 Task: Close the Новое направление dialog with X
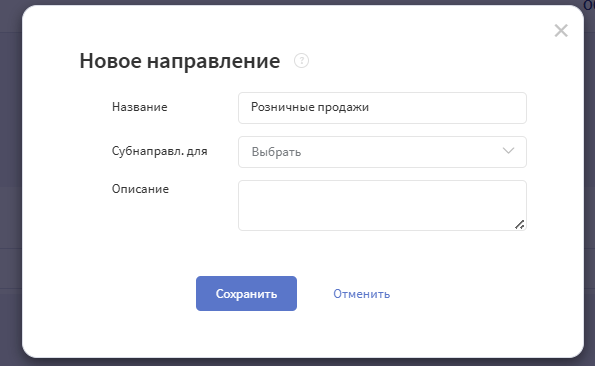(561, 31)
